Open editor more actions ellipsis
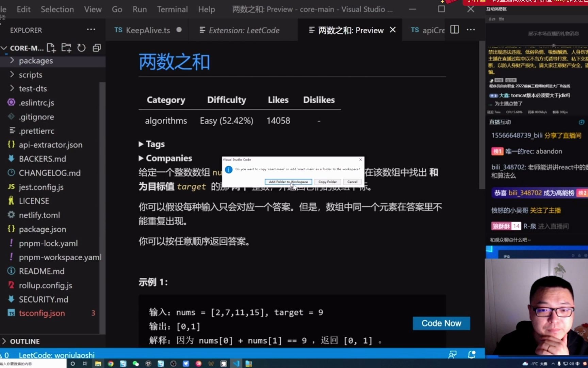Viewport: 588px width, 368px height. (x=471, y=30)
